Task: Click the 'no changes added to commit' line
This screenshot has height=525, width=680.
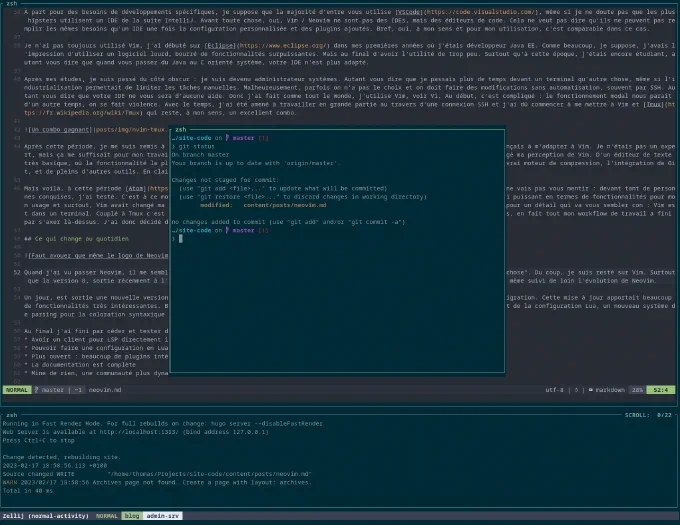Action: tap(288, 222)
